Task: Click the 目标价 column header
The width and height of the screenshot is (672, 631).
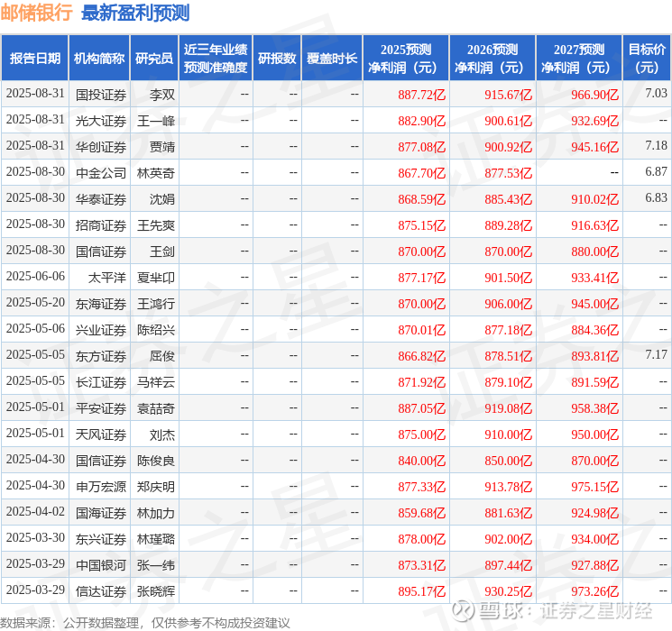Action: point(646,59)
